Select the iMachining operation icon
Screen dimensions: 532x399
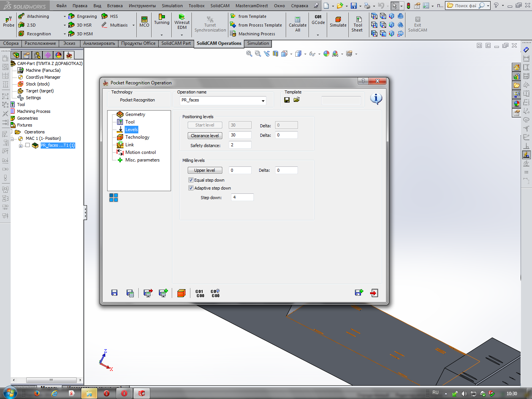click(x=21, y=16)
